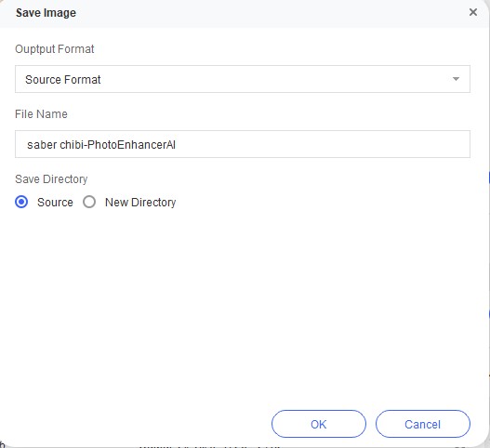The width and height of the screenshot is (490, 448).
Task: Click the Cancel button
Action: click(422, 424)
